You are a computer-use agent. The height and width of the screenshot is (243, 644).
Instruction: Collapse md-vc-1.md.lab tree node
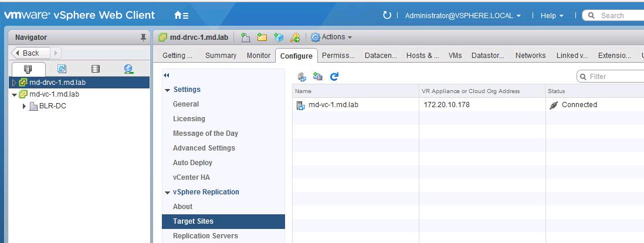[x=15, y=95]
